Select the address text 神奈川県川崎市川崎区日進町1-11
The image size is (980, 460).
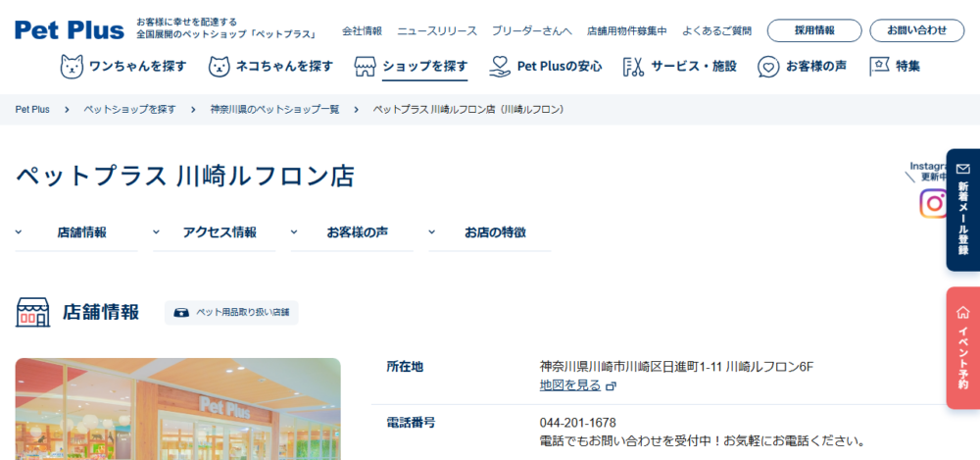631,366
